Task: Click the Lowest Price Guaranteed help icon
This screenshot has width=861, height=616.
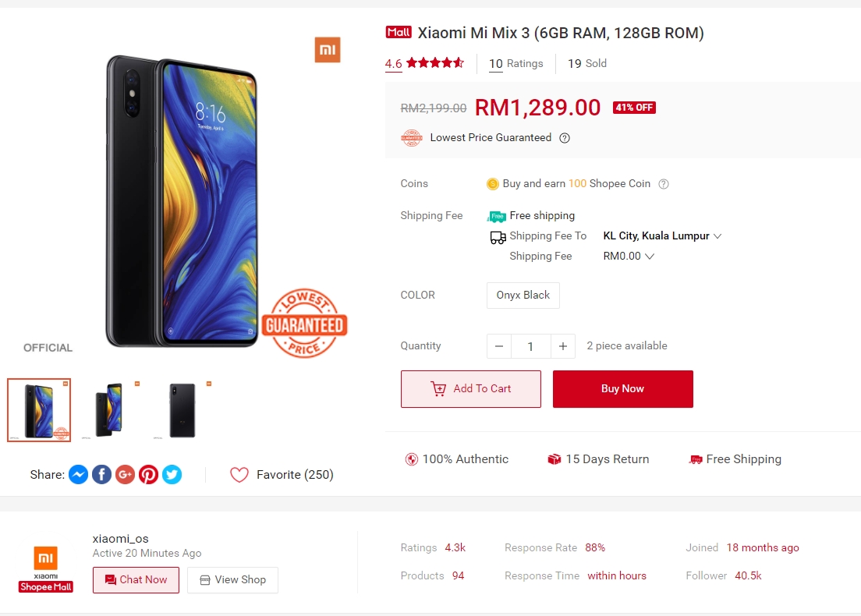Action: click(x=565, y=138)
